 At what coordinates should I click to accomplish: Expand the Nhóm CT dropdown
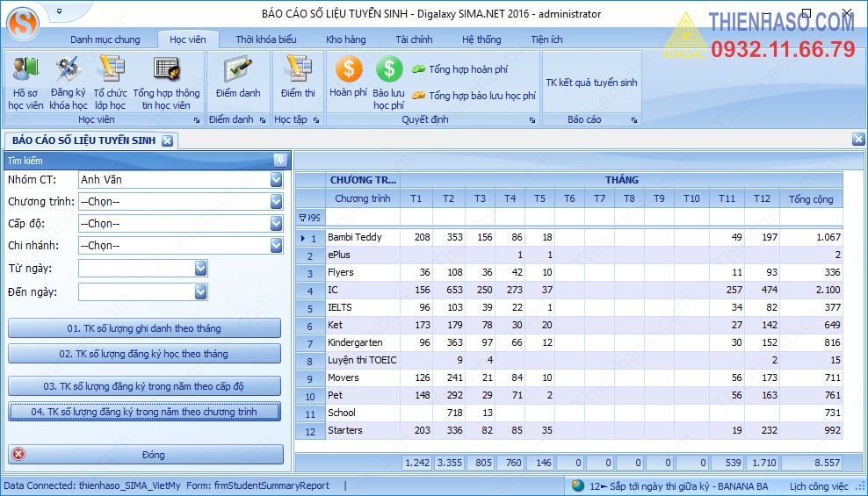point(277,179)
